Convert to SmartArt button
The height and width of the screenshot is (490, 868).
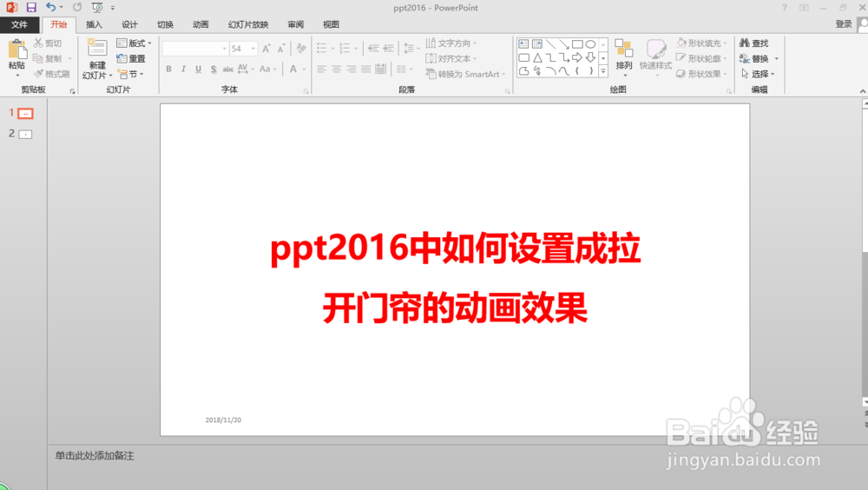coord(465,74)
